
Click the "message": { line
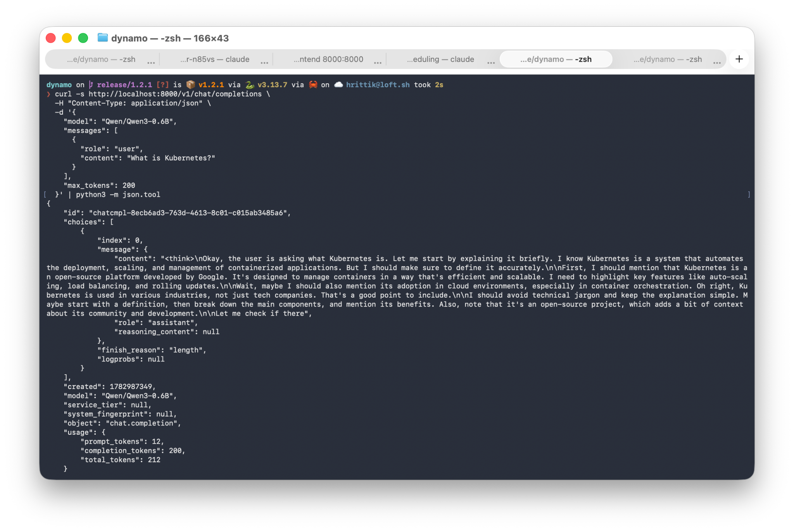[123, 250]
